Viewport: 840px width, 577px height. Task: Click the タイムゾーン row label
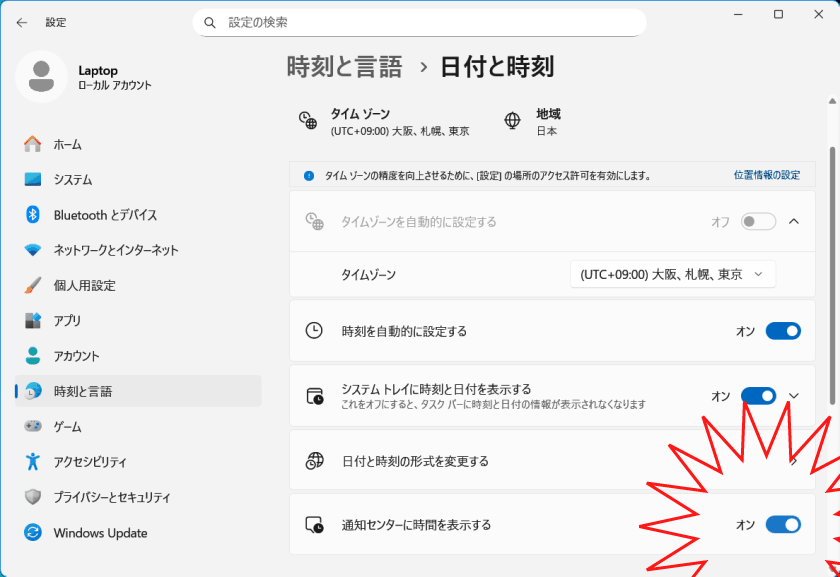(x=369, y=275)
